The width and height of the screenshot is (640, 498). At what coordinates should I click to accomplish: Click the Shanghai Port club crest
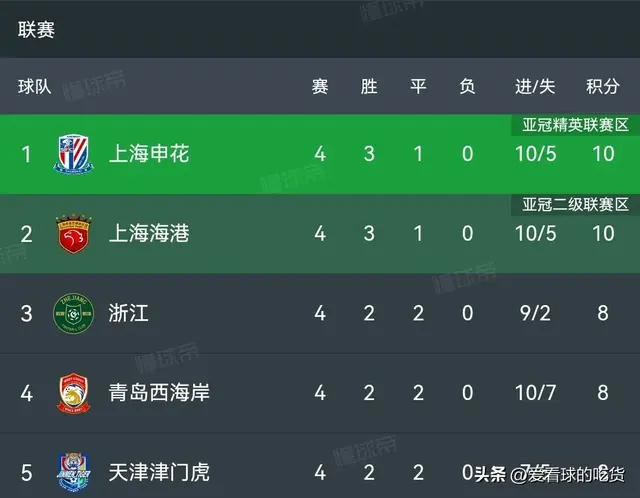point(73,234)
